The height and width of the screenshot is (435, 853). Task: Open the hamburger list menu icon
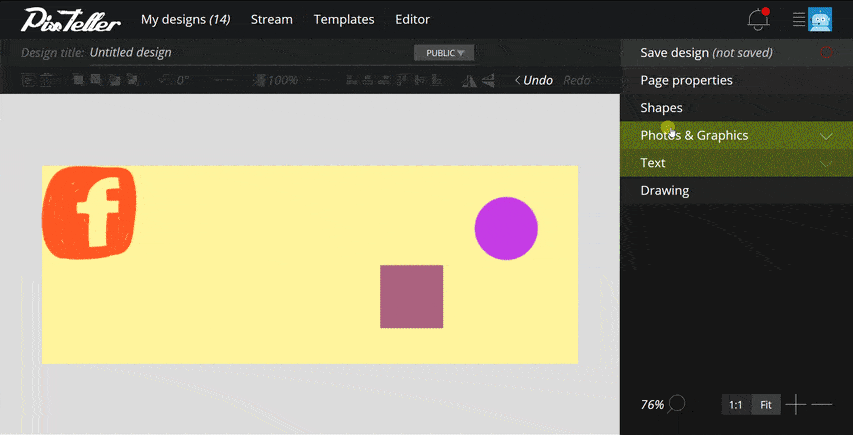pyautogui.click(x=799, y=20)
